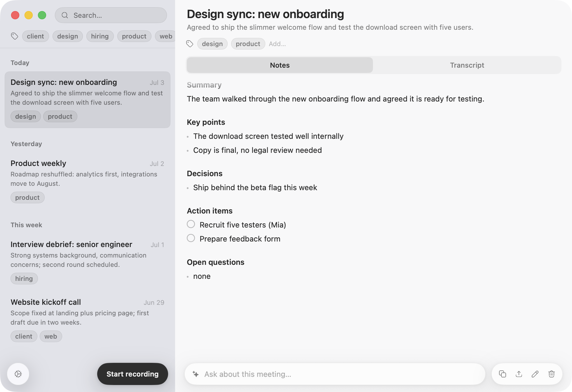Click Add... to add a tag
The image size is (572, 392).
pyautogui.click(x=277, y=44)
